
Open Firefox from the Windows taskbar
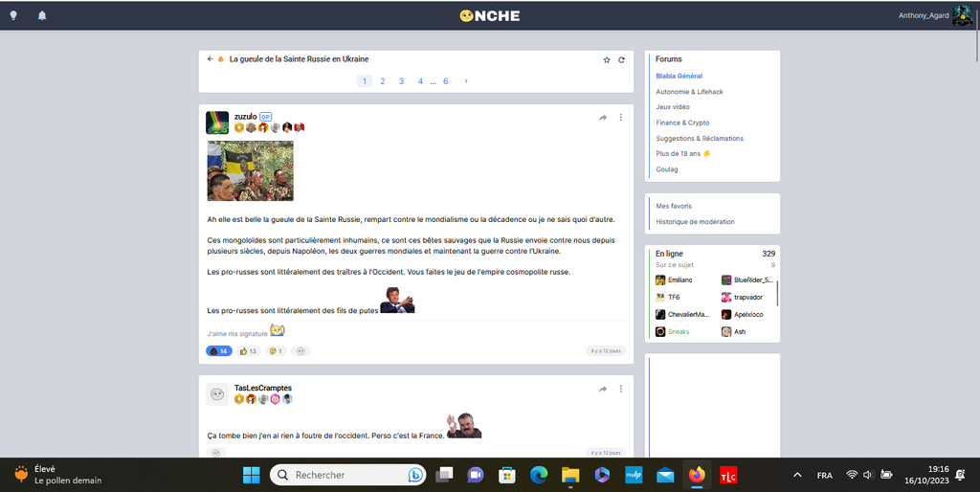pos(696,475)
